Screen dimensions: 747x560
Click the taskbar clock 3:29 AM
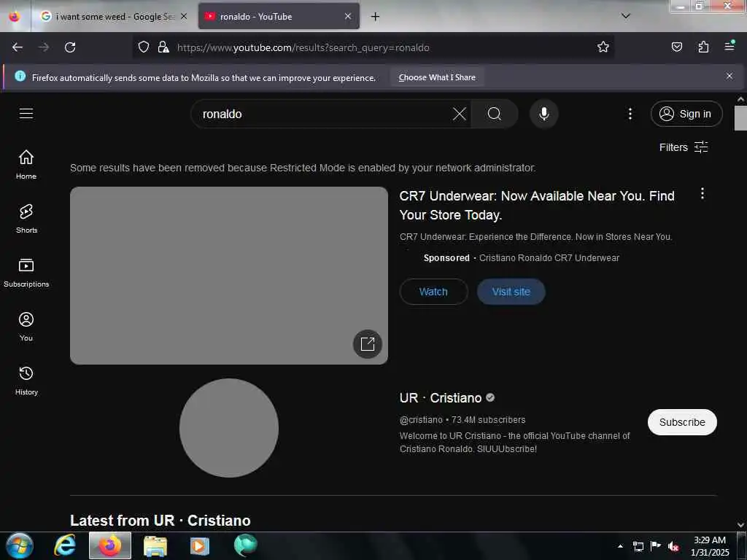710,546
